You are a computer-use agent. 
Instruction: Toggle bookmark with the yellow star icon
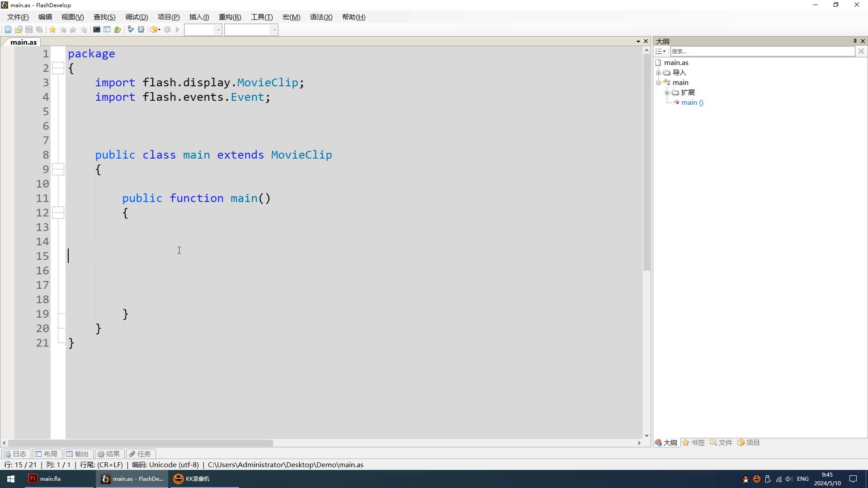(x=52, y=30)
